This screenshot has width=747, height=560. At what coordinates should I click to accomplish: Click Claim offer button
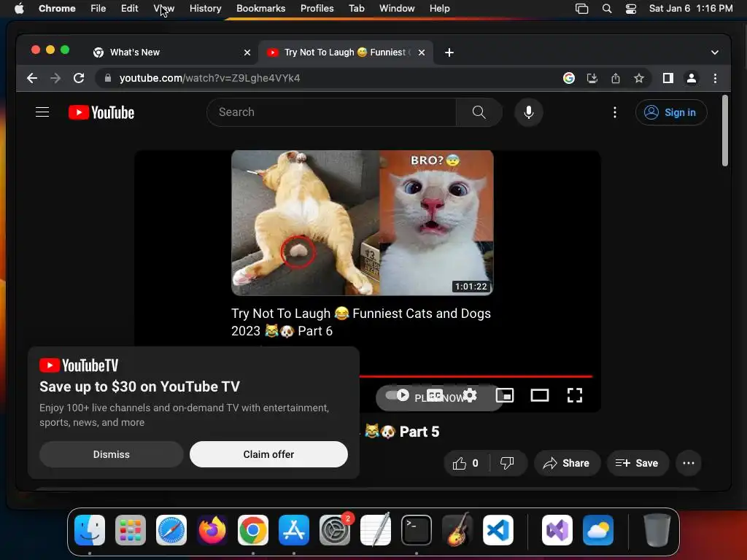[x=268, y=454]
